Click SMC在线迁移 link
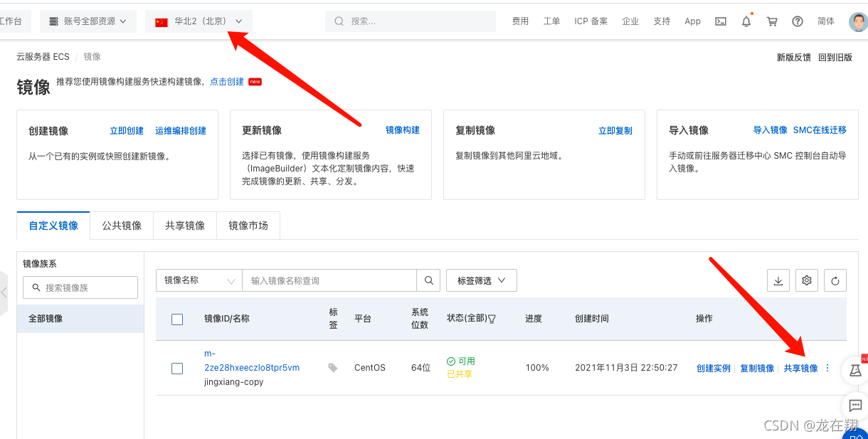Image resolution: width=868 pixels, height=439 pixels. (820, 130)
